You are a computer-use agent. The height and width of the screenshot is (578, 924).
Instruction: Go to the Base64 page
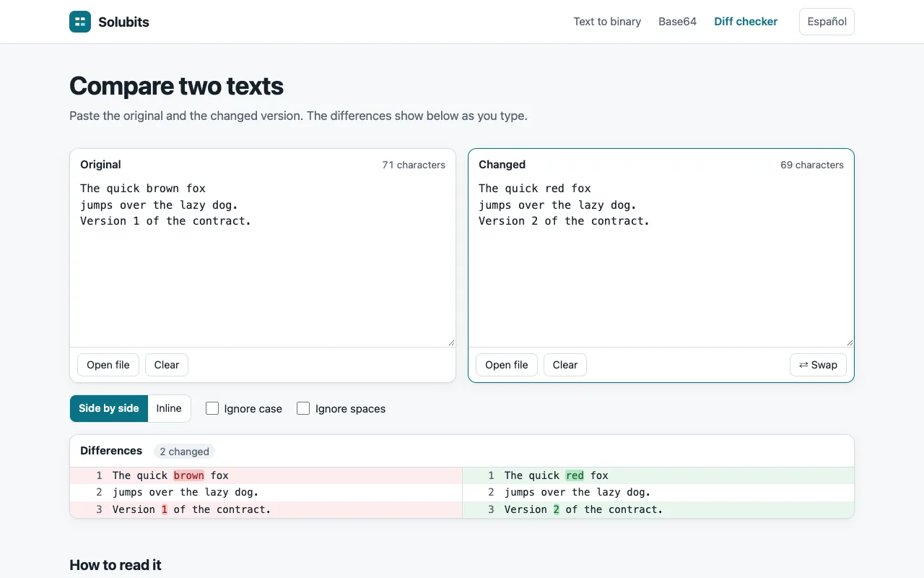coord(677,22)
